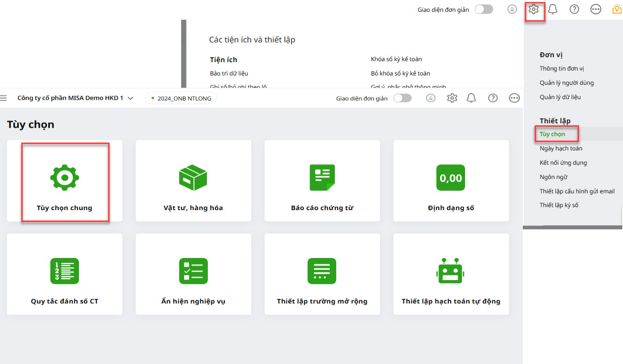This screenshot has width=623, height=364.
Task: Open Thiết lập hạch toán tự động robot icon
Action: 451,271
